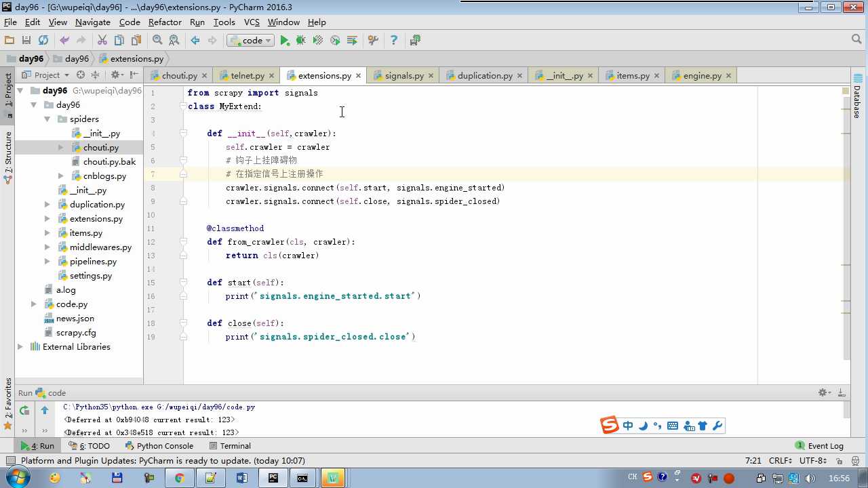Toggle fold marker for def __init__ on line 4

(183, 134)
